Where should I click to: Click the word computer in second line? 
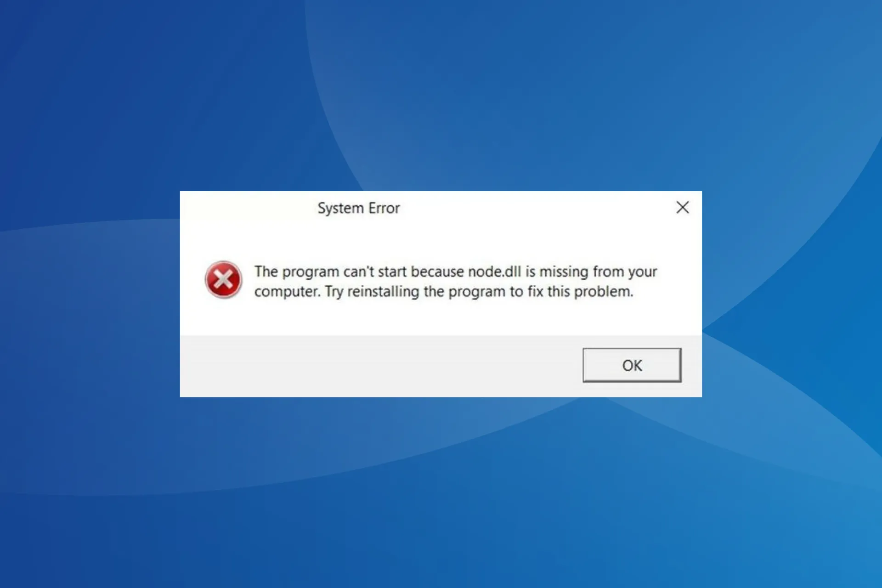[x=286, y=292]
